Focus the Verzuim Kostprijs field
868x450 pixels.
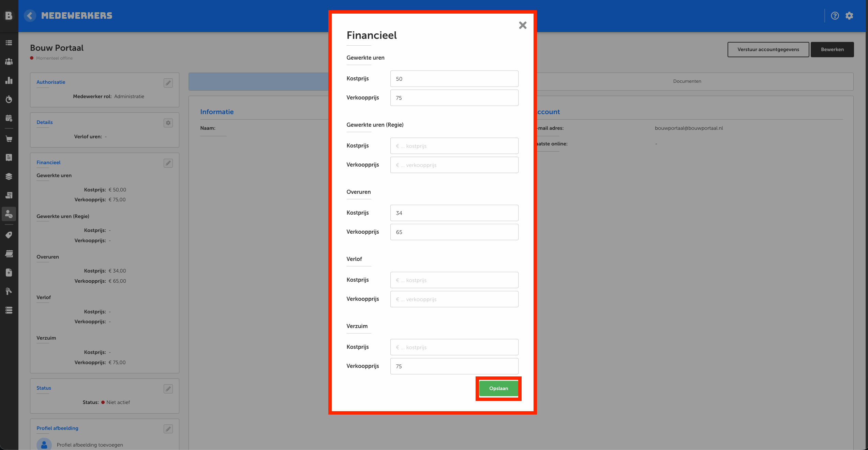454,347
